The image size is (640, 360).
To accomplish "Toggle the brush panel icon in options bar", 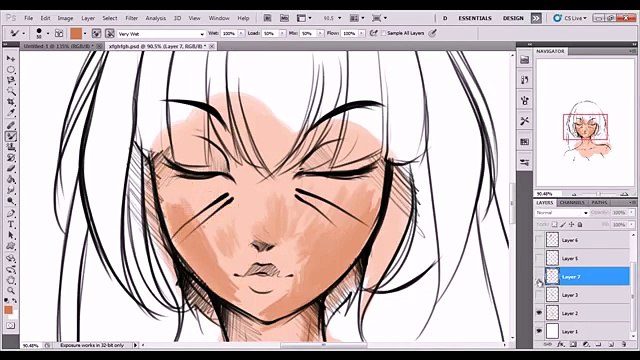I will [59, 33].
